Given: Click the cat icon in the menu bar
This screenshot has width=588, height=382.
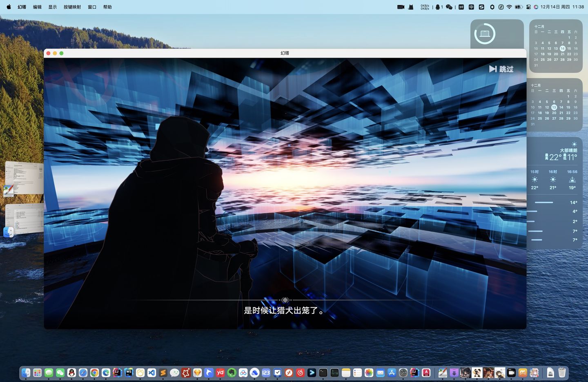Looking at the screenshot, I should [411, 7].
